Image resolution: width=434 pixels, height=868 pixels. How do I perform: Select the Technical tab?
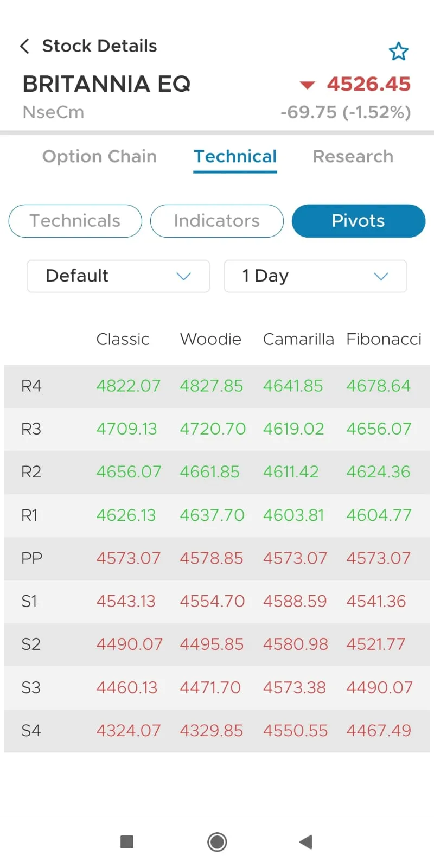(x=235, y=156)
